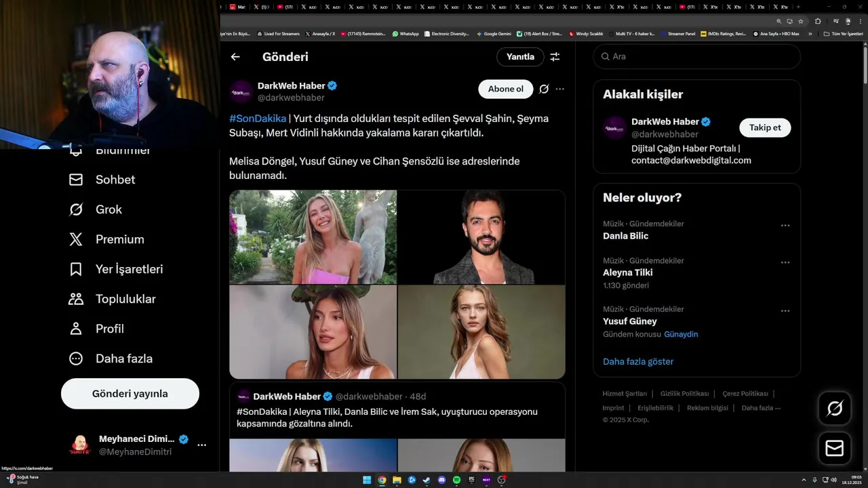Click the Premium X logo icon
868x488 pixels.
tap(76, 239)
